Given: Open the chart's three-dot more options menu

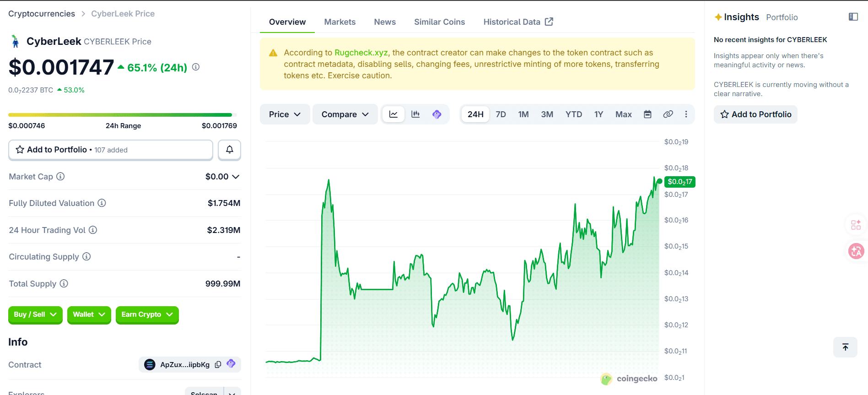Looking at the screenshot, I should click(x=686, y=114).
